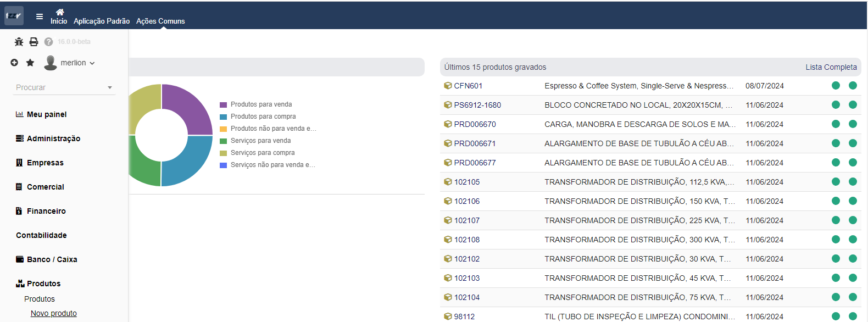Viewport: 868px width, 322px height.
Task: Toggle last status dot for PS6912-1680
Action: click(x=853, y=105)
